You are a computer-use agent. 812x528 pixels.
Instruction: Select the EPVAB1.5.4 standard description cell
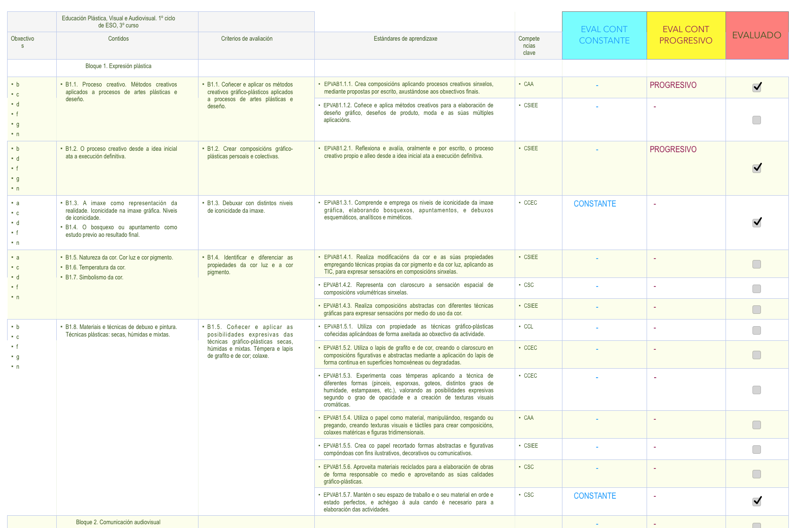click(x=408, y=425)
